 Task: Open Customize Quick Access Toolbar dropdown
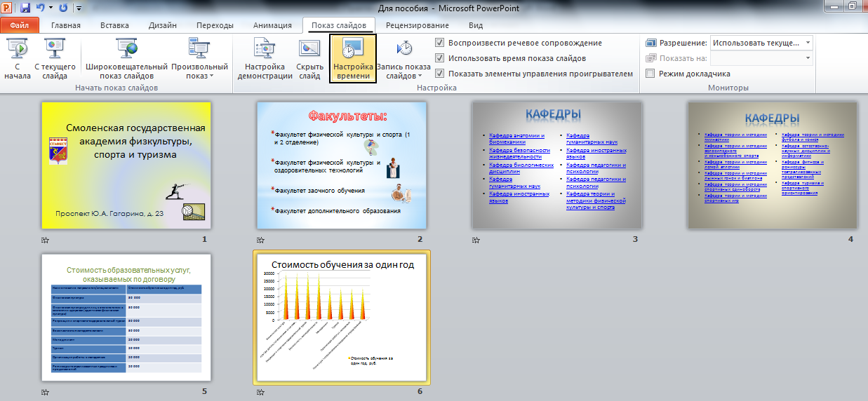[x=78, y=8]
